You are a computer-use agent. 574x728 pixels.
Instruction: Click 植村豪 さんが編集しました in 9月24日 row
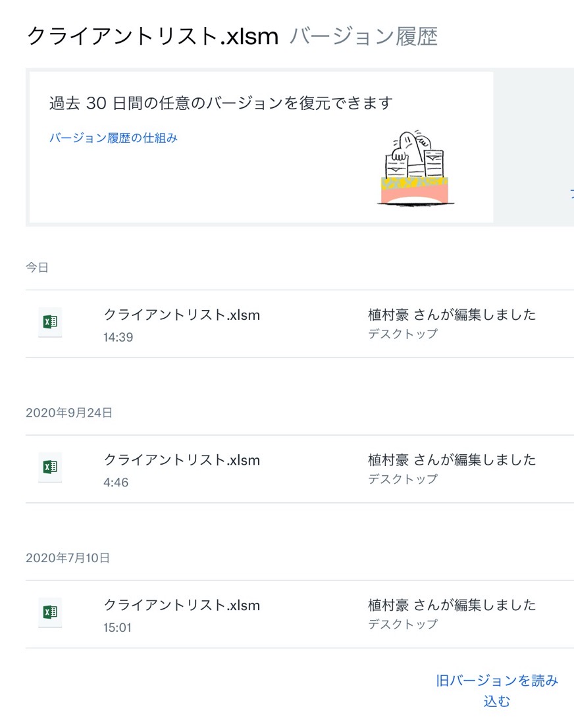point(452,460)
